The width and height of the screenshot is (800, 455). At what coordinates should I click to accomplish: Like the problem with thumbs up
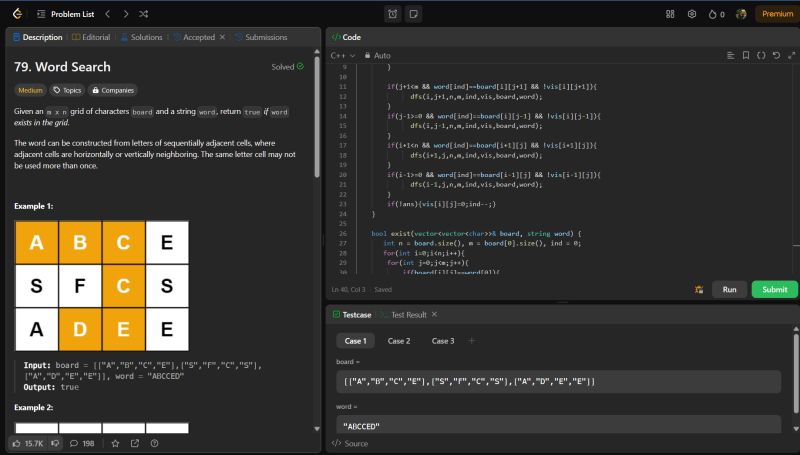pyautogui.click(x=17, y=443)
